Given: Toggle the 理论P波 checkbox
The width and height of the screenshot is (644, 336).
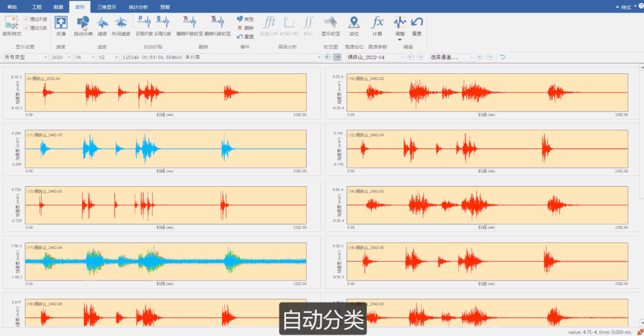Looking at the screenshot, I should coord(26,19).
